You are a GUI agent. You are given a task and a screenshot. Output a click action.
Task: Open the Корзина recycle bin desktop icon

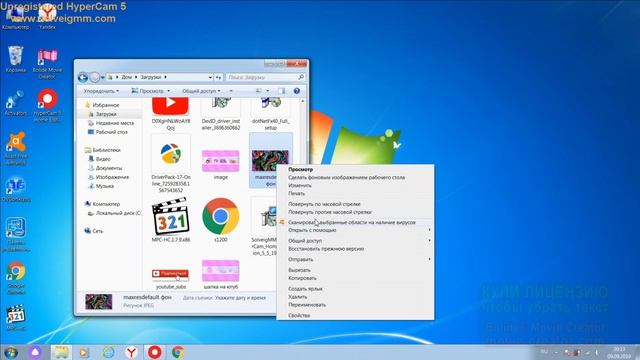(x=16, y=59)
